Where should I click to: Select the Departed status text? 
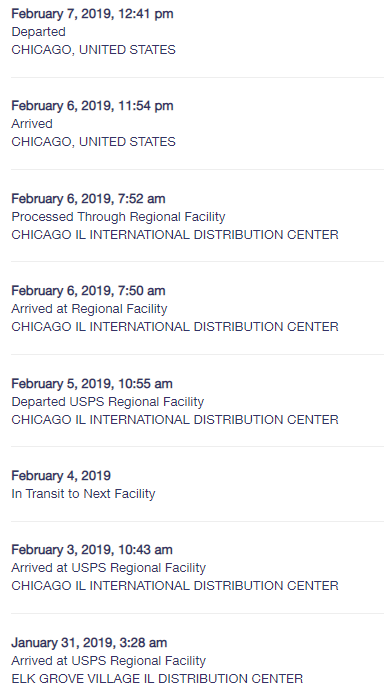coord(38,32)
